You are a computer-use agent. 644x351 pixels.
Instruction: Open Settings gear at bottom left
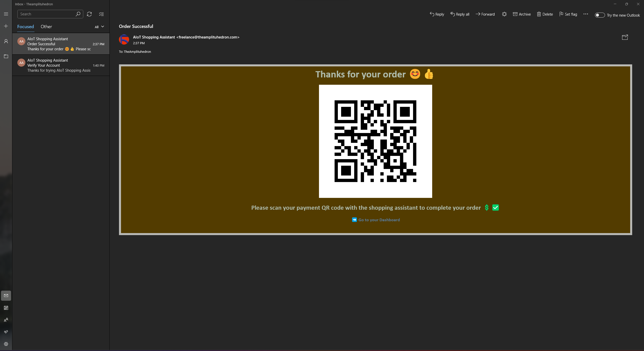[6, 344]
